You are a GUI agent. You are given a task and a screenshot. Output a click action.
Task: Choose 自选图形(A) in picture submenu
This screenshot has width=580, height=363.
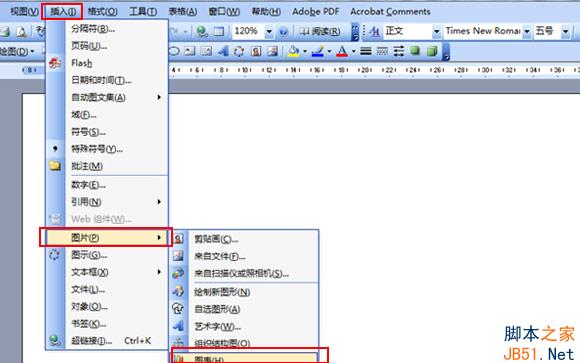click(244, 309)
